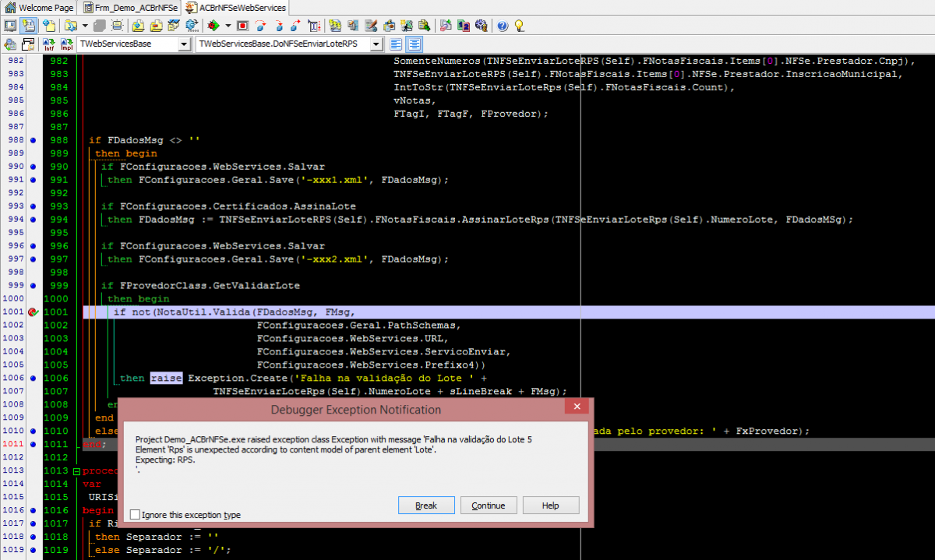Screen dimensions: 935x560
Task: Click the project options checklist icon
Action: [174, 26]
